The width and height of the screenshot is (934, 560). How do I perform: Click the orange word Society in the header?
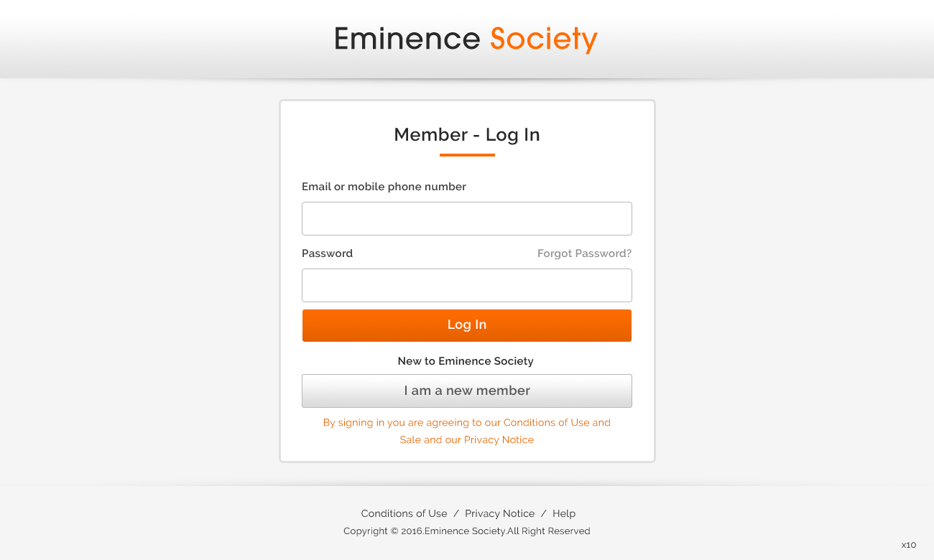pyautogui.click(x=544, y=39)
